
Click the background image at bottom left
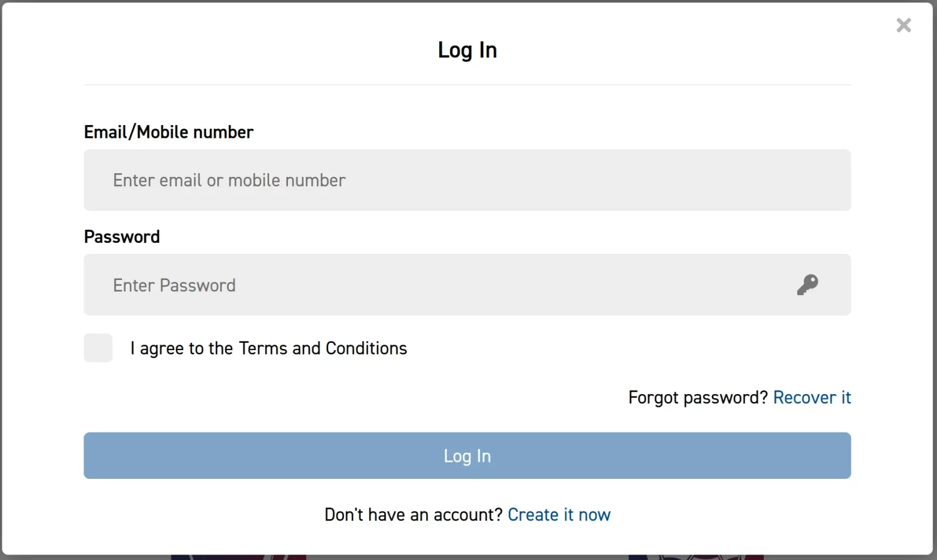(239, 557)
